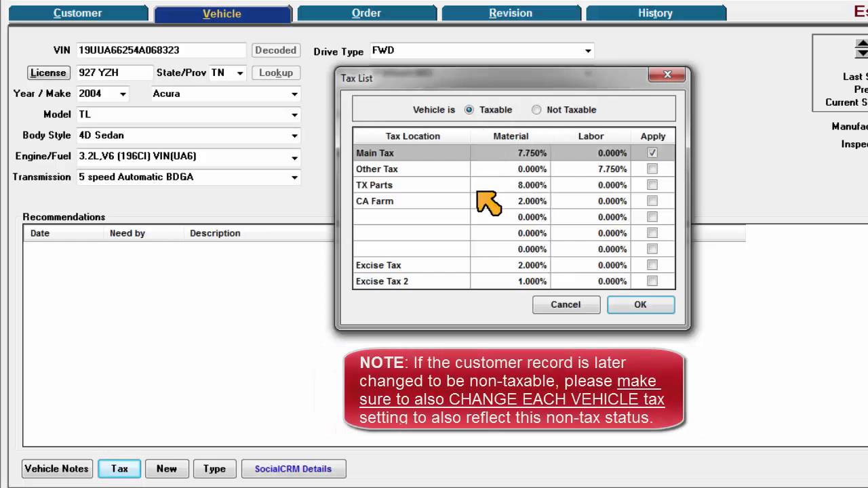Image resolution: width=868 pixels, height=488 pixels.
Task: Open Vehicle Notes
Action: [56, 469]
